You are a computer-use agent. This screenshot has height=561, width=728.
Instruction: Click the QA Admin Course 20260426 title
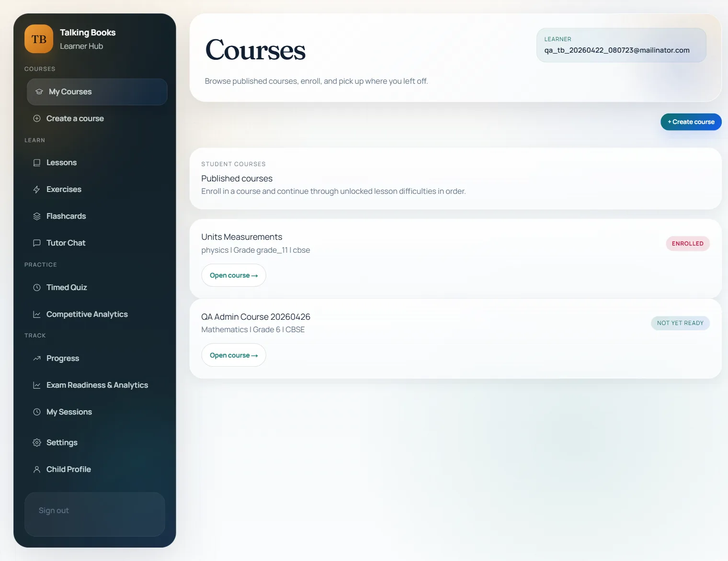[x=256, y=317]
